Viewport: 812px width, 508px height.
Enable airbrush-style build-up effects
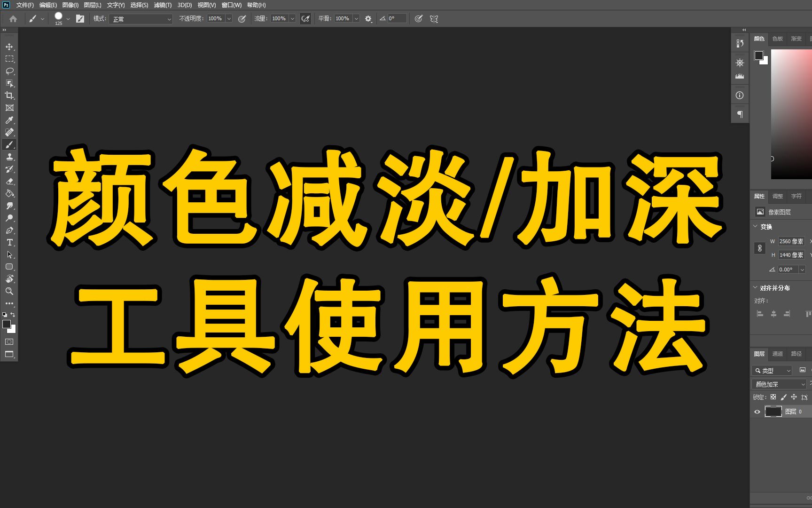click(x=305, y=19)
